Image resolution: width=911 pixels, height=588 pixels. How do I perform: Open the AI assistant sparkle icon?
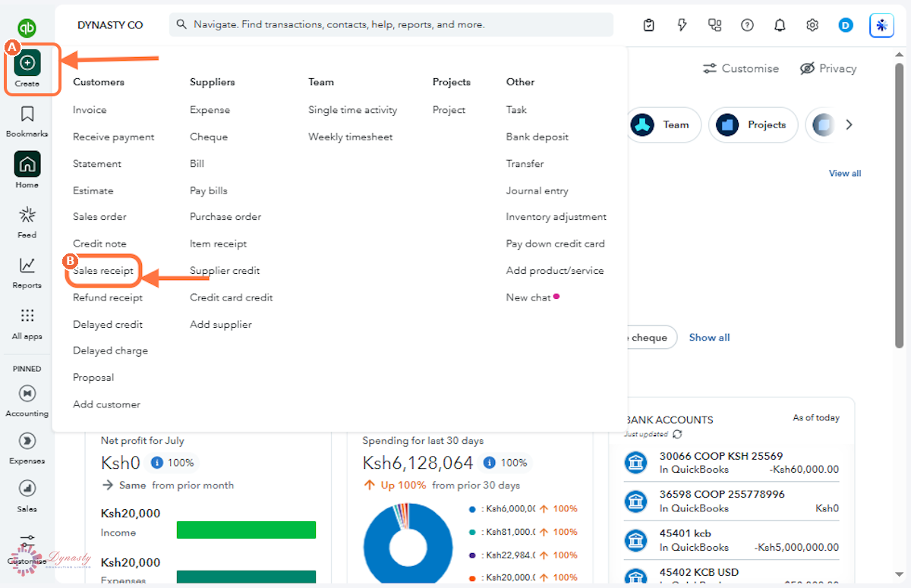(x=881, y=25)
